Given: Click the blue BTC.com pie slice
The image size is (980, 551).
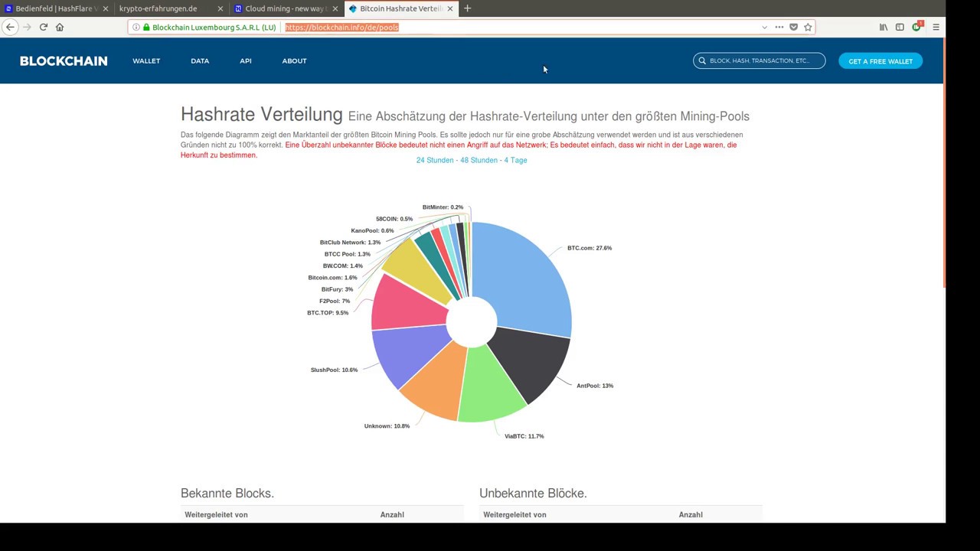Looking at the screenshot, I should coord(528,275).
